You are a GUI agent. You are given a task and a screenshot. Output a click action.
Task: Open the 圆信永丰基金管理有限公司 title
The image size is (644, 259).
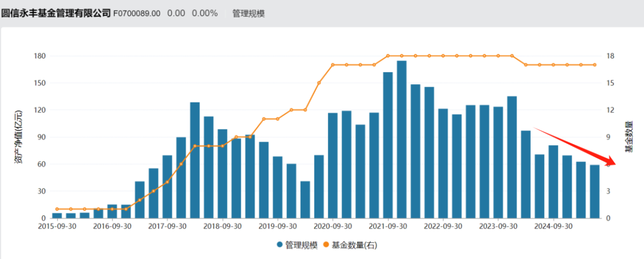coord(56,13)
